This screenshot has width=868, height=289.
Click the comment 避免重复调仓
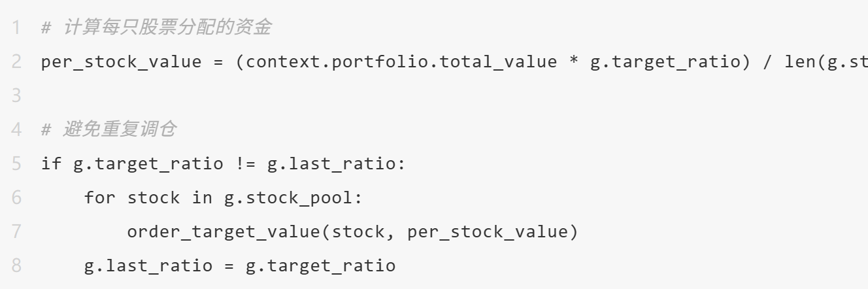(x=119, y=129)
